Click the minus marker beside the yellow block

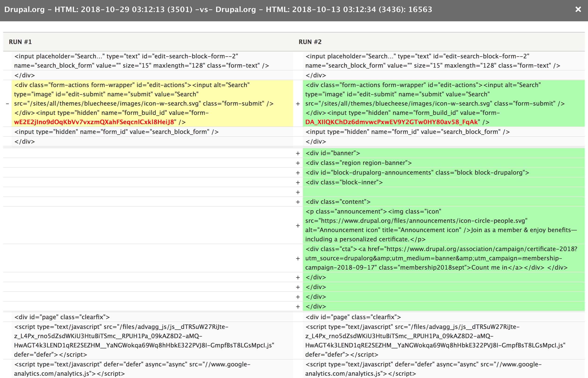point(8,104)
